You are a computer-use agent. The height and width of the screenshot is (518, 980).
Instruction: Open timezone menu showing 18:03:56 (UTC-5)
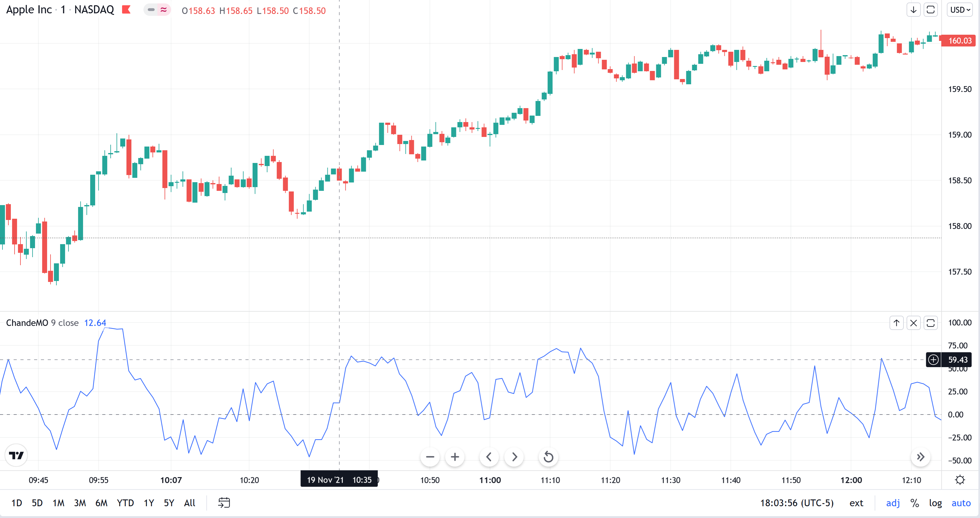coord(797,503)
